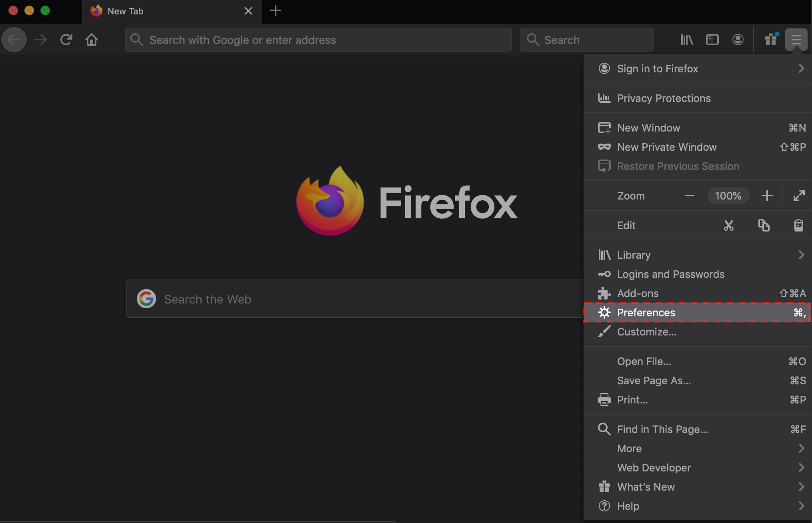Viewport: 812px width, 523px height.
Task: Paste using the clipboard icon
Action: coord(799,226)
